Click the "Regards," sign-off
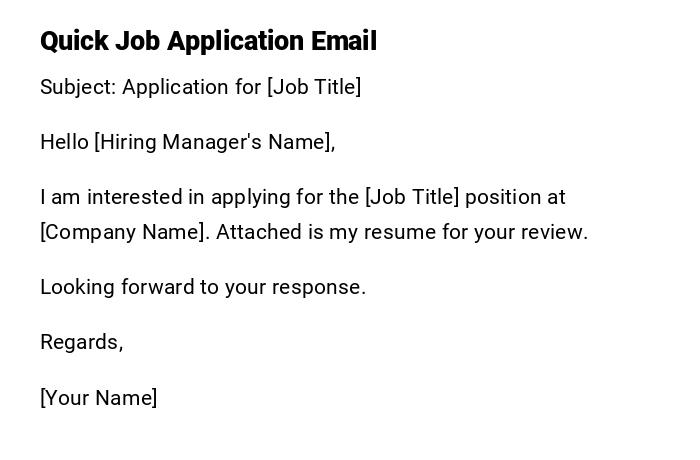 (81, 342)
